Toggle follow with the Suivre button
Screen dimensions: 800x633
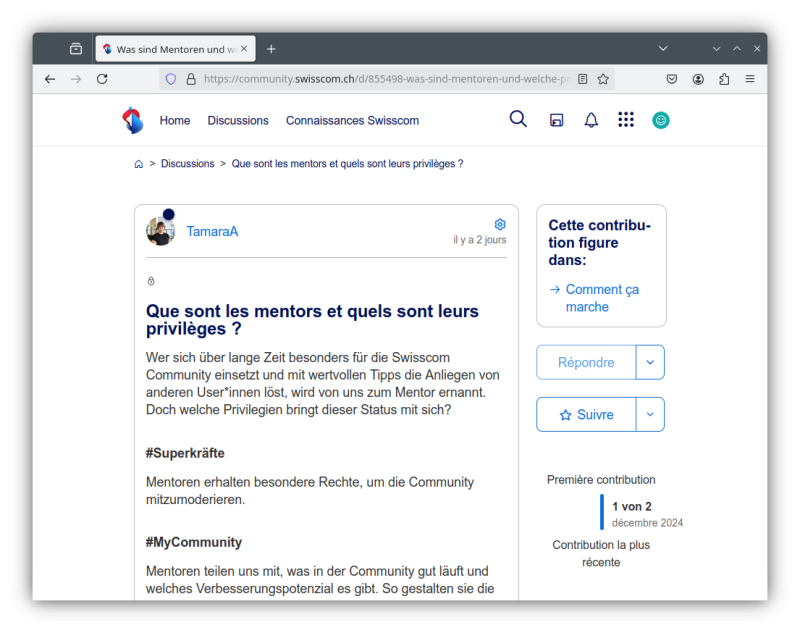click(586, 415)
